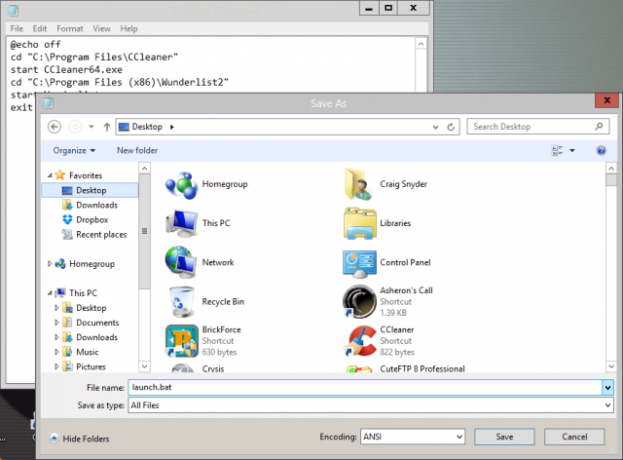Click the Save button

(505, 437)
